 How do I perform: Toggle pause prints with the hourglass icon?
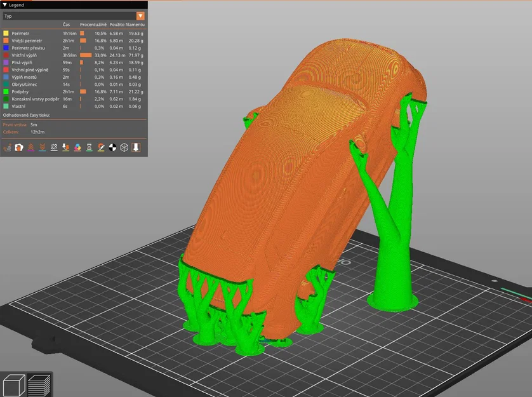click(88, 148)
